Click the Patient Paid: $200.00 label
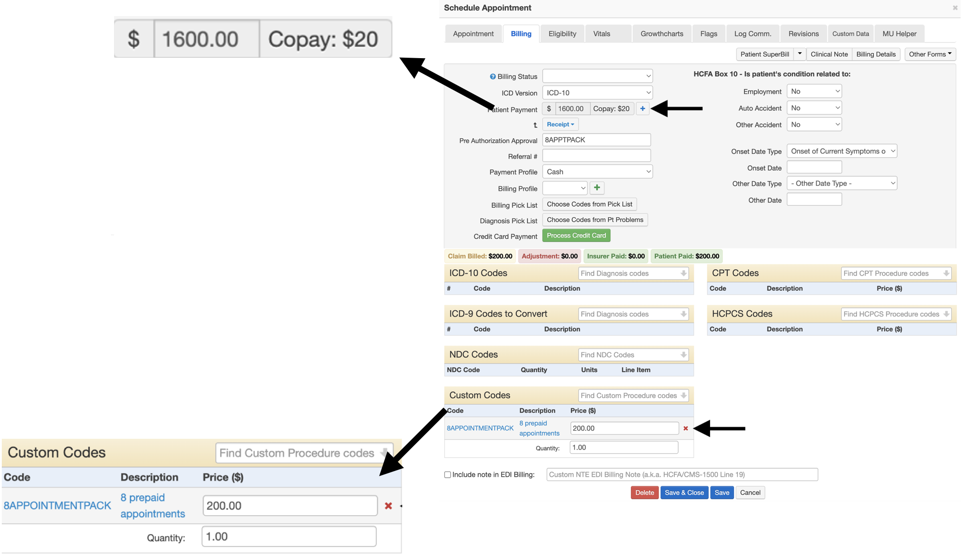 (x=686, y=256)
